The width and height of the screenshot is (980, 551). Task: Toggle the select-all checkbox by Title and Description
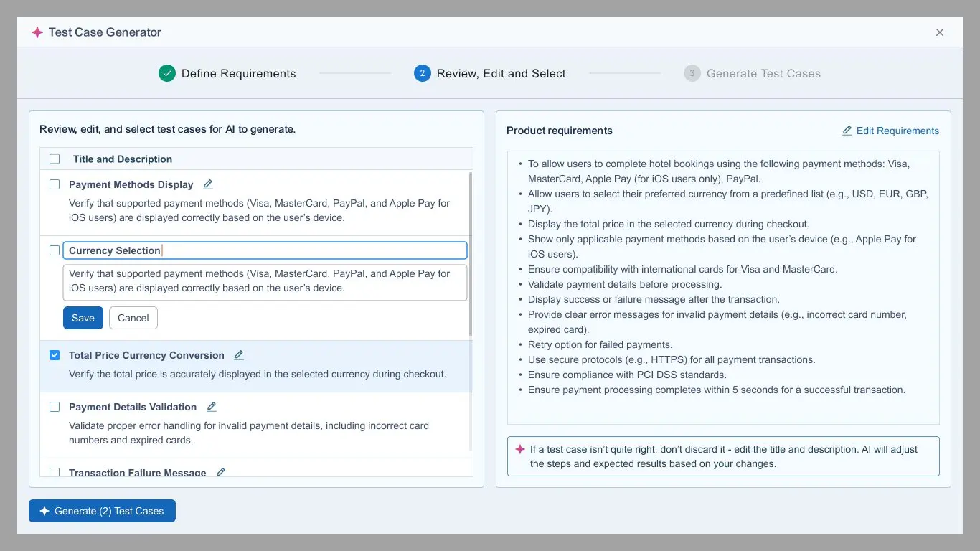click(x=55, y=159)
